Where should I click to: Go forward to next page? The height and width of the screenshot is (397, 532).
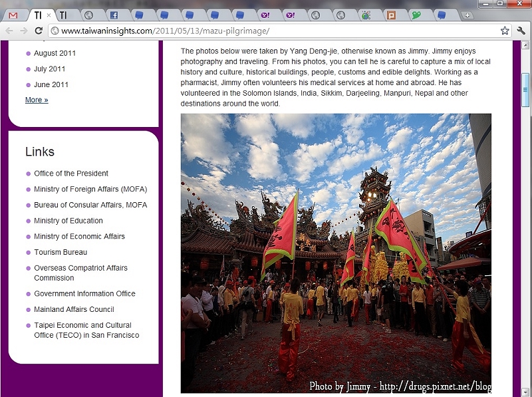point(24,31)
